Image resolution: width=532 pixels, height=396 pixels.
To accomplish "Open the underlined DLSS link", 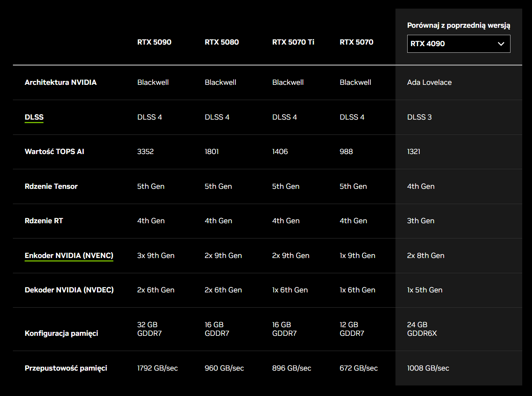I will (34, 117).
